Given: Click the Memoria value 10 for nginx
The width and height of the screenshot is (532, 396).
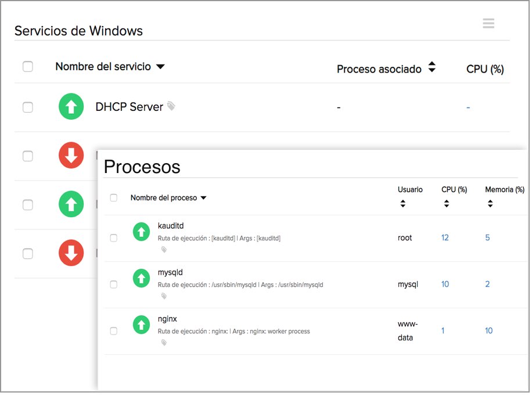Looking at the screenshot, I should click(x=488, y=330).
